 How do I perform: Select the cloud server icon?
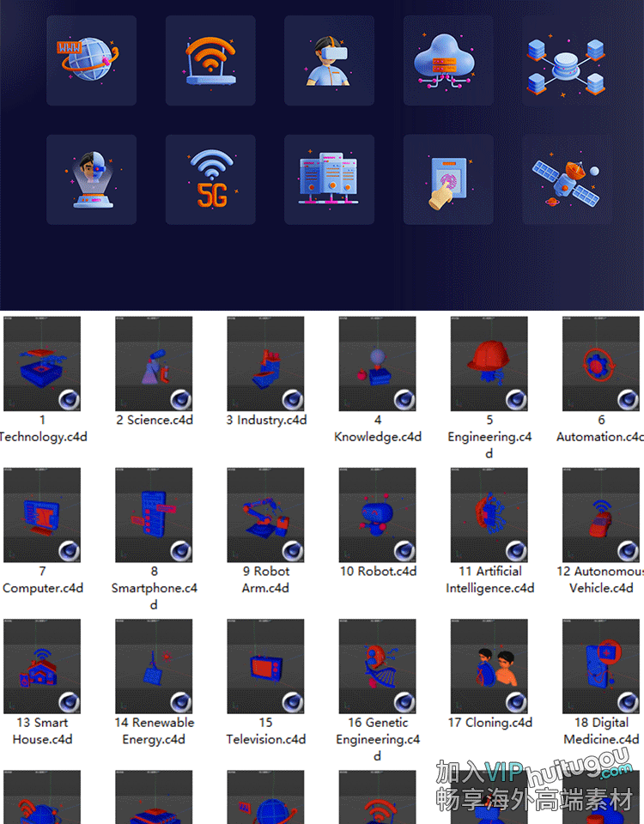[448, 60]
